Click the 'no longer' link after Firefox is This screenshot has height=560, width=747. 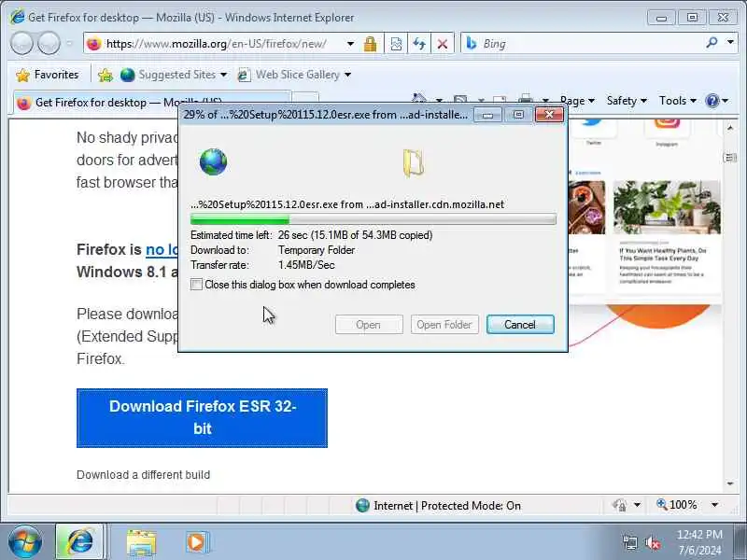[x=162, y=249]
